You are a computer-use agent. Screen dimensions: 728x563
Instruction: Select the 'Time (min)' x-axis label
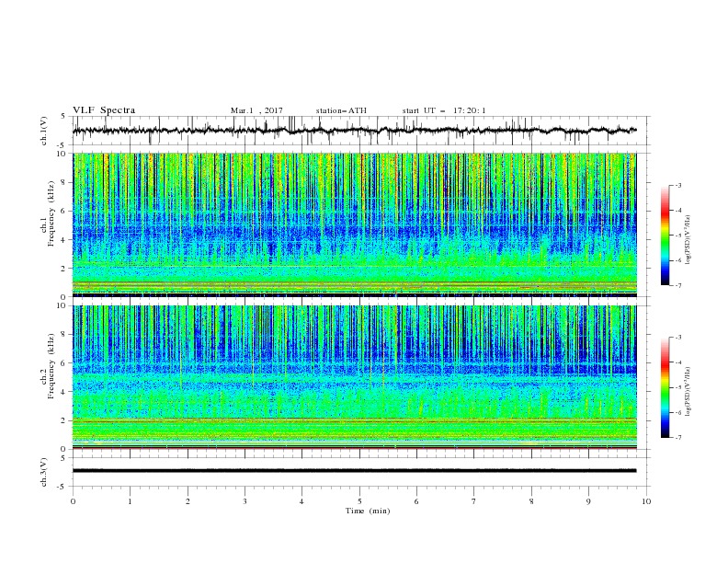(x=368, y=511)
